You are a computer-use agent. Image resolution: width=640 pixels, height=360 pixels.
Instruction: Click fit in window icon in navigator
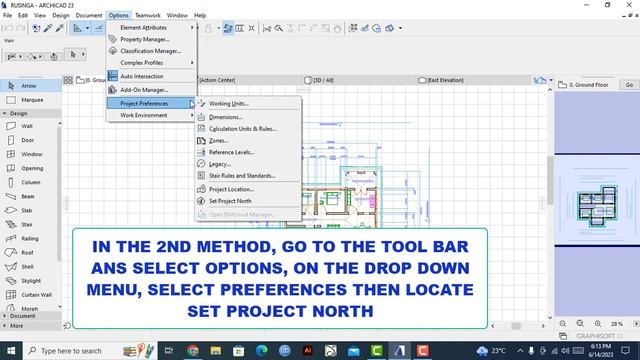(x=580, y=324)
